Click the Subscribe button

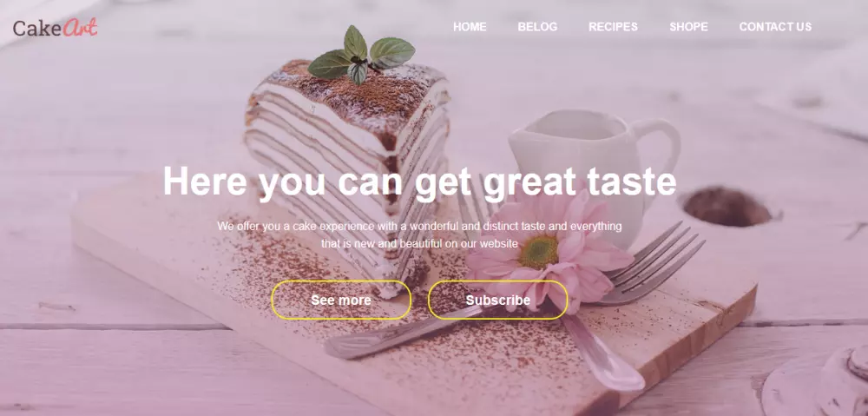(497, 300)
